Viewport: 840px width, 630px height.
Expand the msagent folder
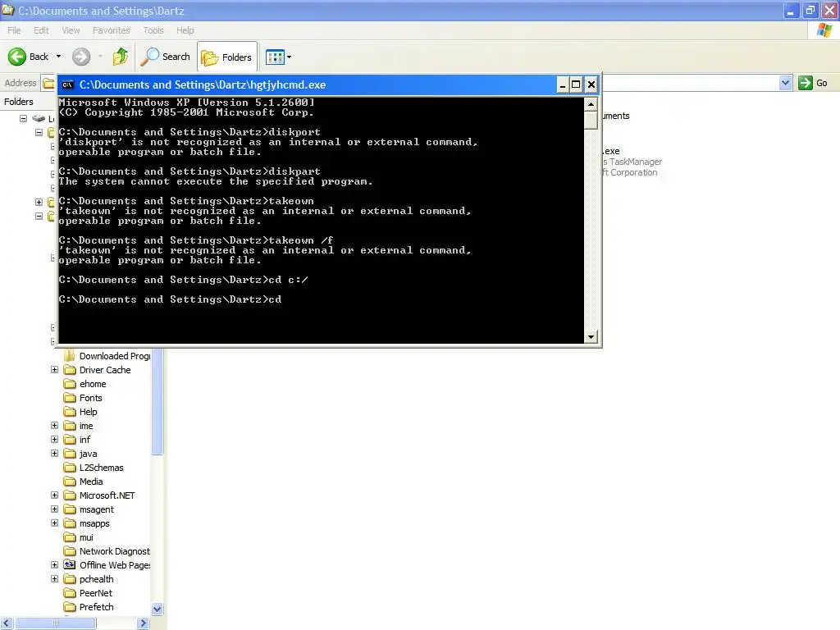[55, 509]
